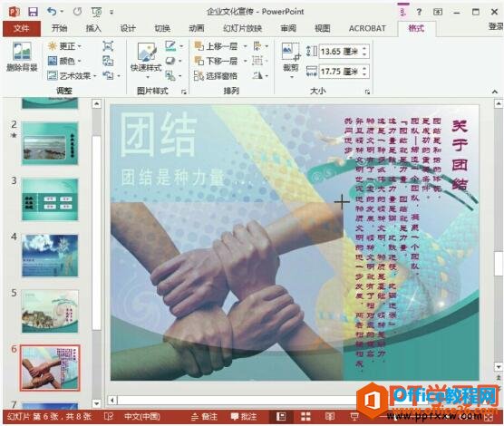504x426 pixels.
Task: Open the Corrections (更正) menu
Action: 64,46
